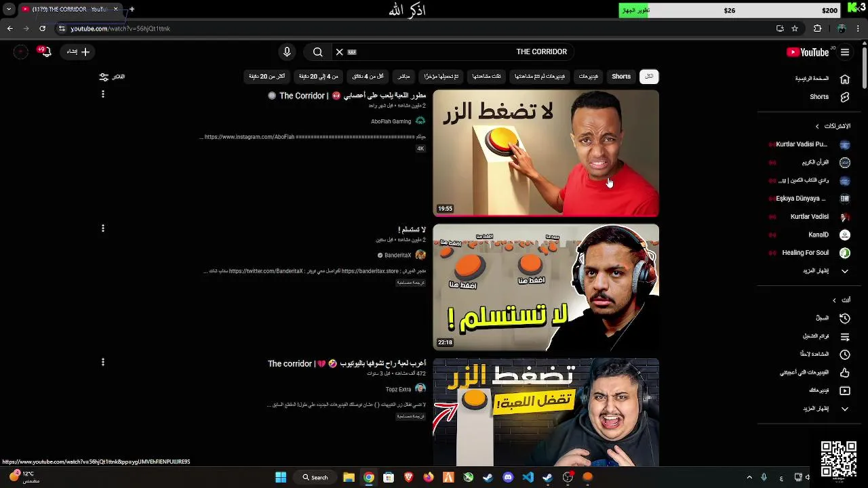This screenshot has width=868, height=488.
Task: Open the AboFlah Gaming channel link
Action: pyautogui.click(x=391, y=121)
